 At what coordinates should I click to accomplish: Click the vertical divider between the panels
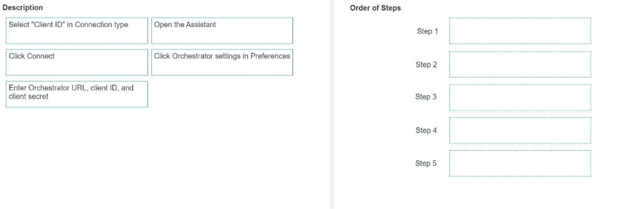(x=332, y=104)
